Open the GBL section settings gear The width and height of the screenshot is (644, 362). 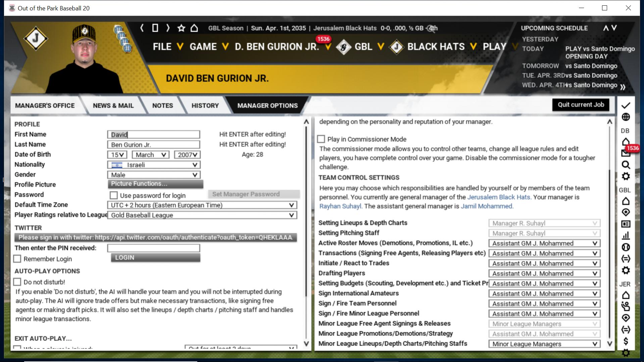point(626,270)
